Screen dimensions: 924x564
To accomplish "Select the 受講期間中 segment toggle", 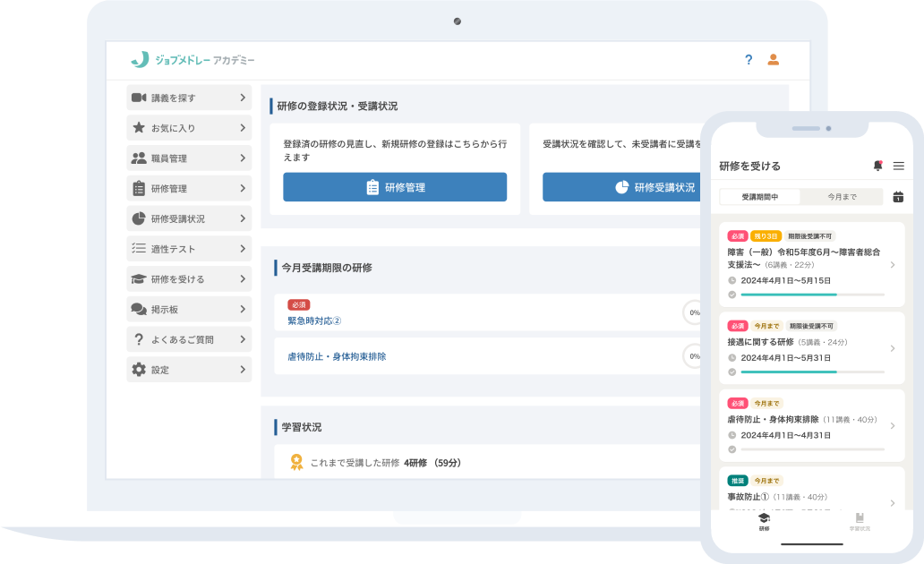I will pos(760,197).
